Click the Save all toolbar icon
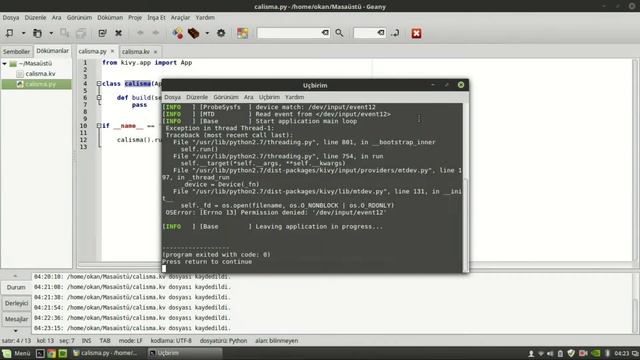This screenshot has height=360, width=640. pos(82,33)
